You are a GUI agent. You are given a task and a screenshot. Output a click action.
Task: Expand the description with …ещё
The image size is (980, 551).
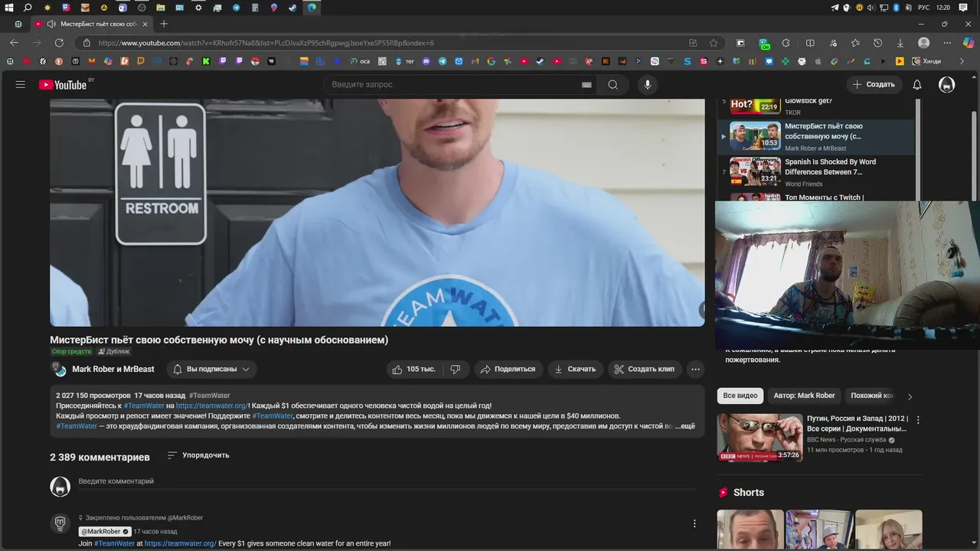tap(684, 426)
